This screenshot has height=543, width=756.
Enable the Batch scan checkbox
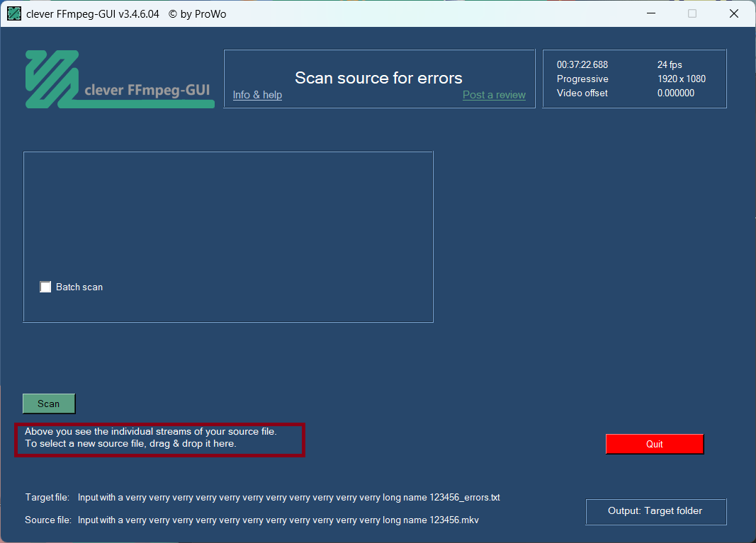click(45, 287)
